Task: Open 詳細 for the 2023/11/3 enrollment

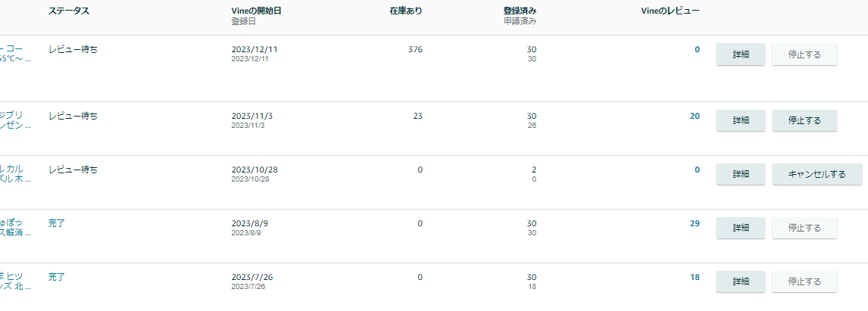Action: [740, 120]
